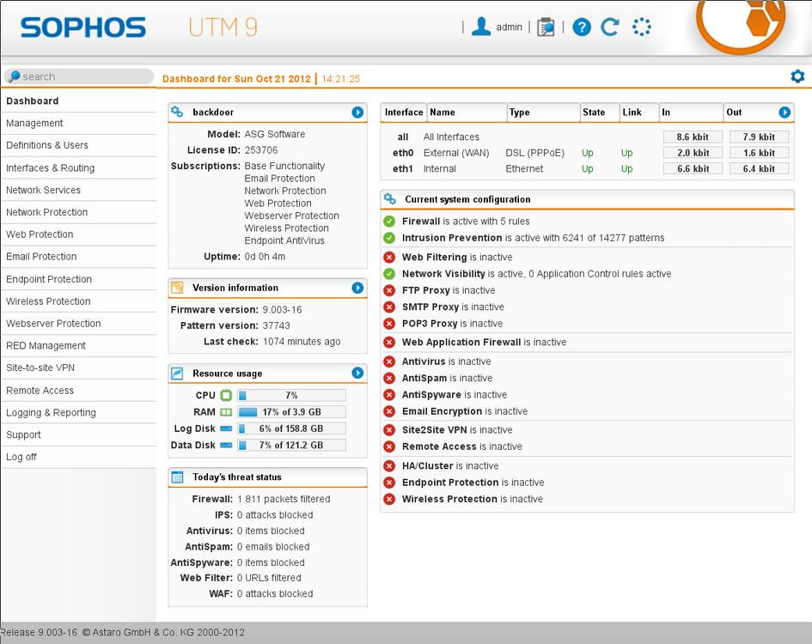Viewport: 812px width, 644px height.
Task: Click the Intrusion Prevention link
Action: [452, 238]
